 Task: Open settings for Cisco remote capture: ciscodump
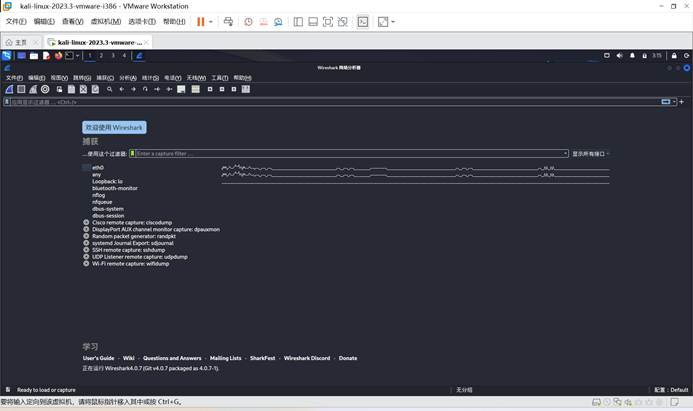pos(86,222)
